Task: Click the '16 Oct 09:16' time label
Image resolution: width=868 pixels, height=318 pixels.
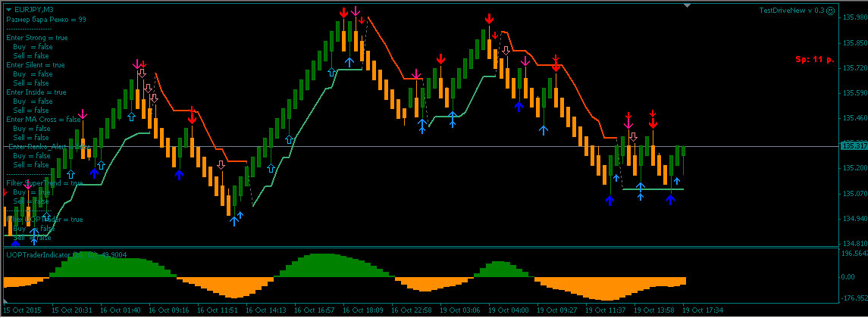Action: pos(170,310)
